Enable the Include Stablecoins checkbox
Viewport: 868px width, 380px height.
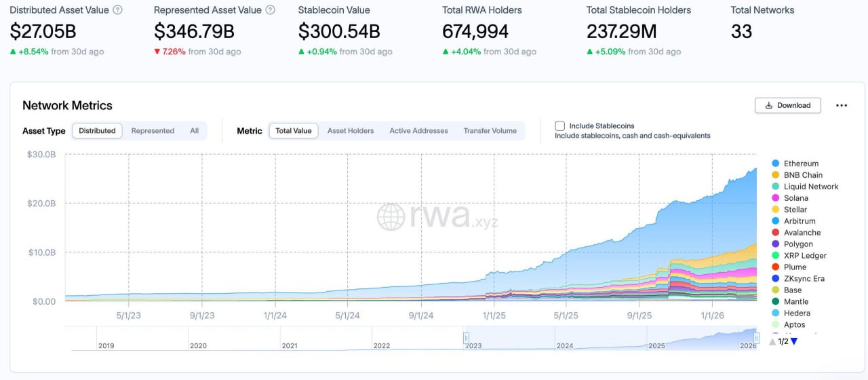[x=560, y=126]
